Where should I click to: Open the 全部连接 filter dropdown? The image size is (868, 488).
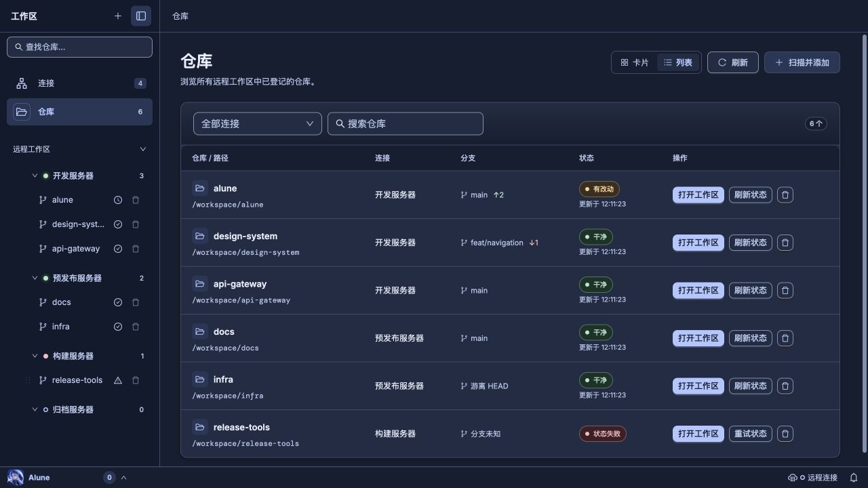click(258, 123)
